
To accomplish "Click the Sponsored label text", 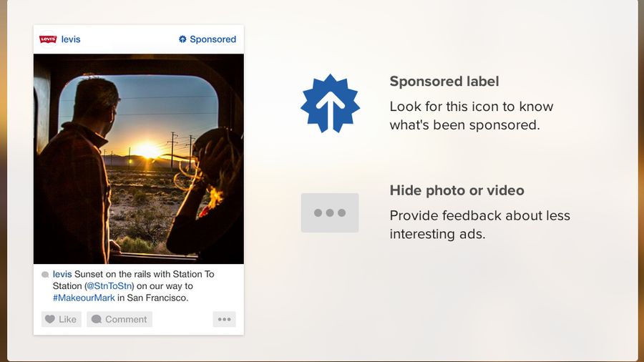I will tap(213, 39).
